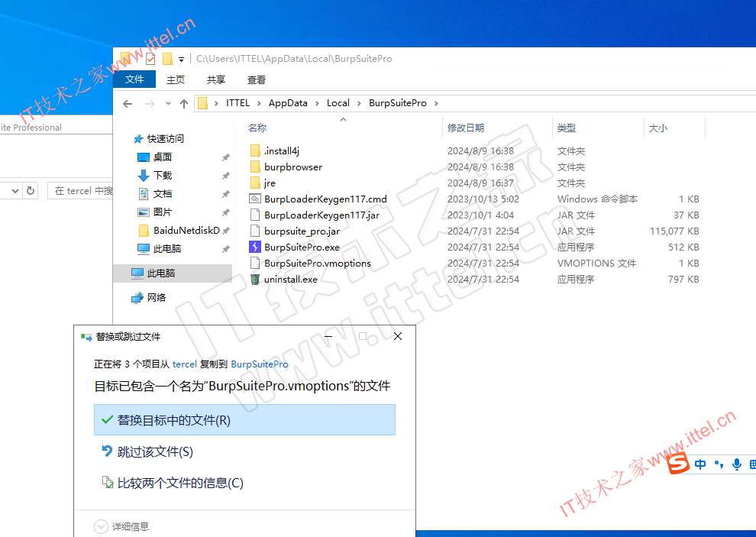Click the tercel source link in dialog
The height and width of the screenshot is (537, 756).
click(x=185, y=364)
